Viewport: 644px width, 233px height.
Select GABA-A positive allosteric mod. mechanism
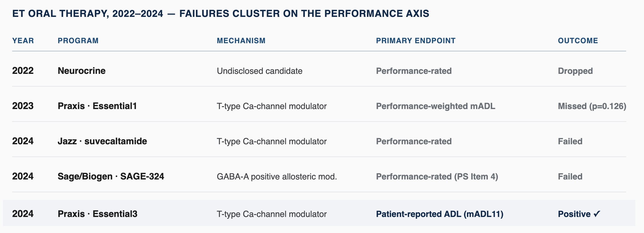tap(277, 177)
